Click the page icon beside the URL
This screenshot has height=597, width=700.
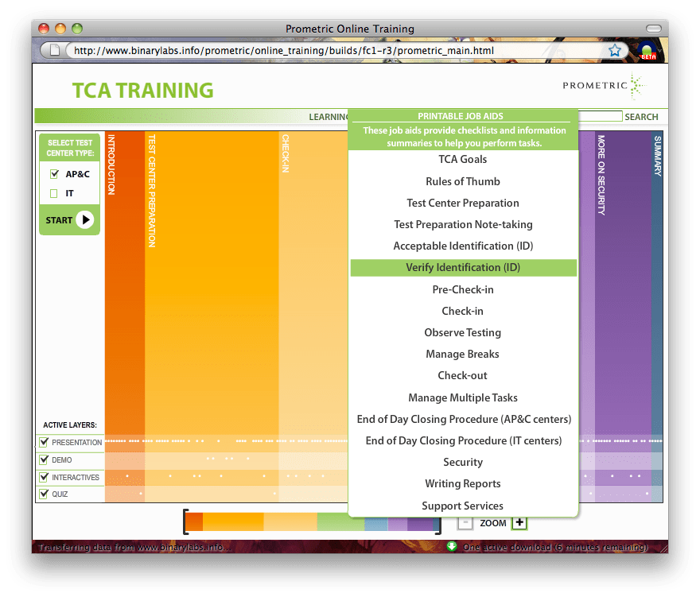click(54, 50)
